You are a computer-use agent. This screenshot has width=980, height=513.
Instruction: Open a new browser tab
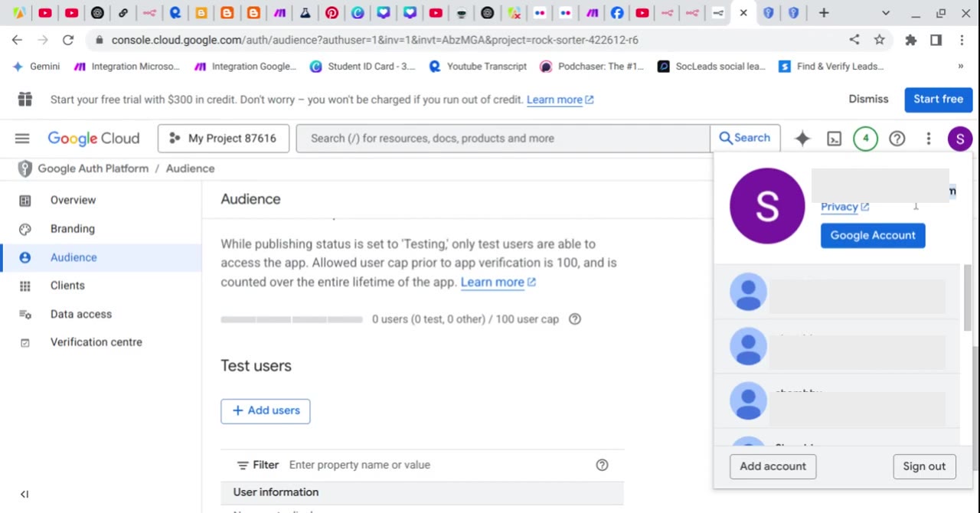coord(824,13)
